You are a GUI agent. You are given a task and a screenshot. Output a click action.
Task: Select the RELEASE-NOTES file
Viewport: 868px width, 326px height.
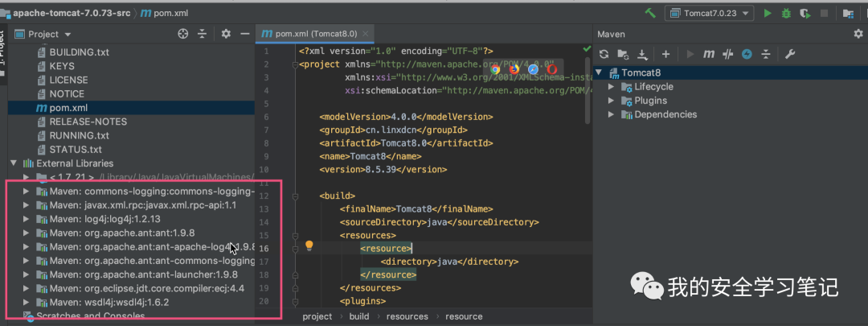tap(88, 122)
